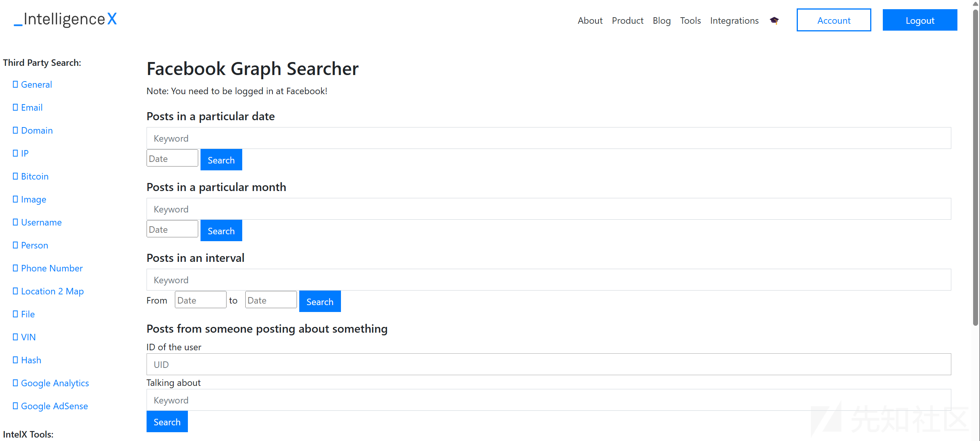Image resolution: width=980 pixels, height=441 pixels.
Task: Open the Tools menu item
Action: 690,20
